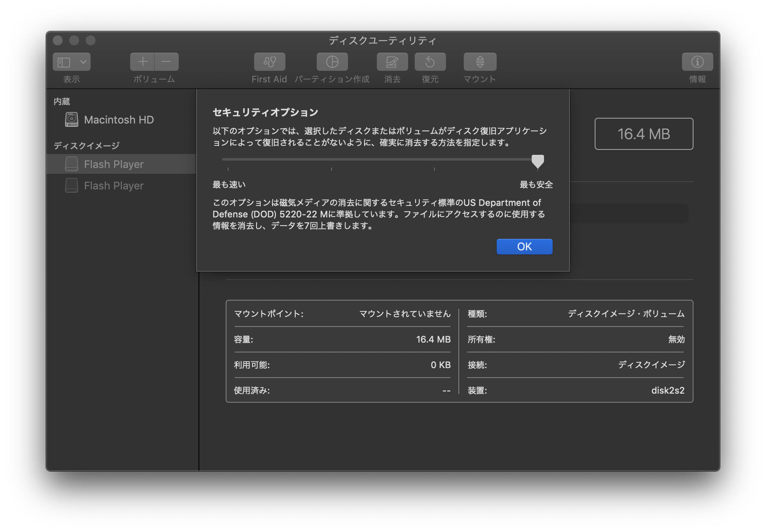766x532 pixels.
Task: Click the 16.4 MB size box
Action: tap(644, 134)
